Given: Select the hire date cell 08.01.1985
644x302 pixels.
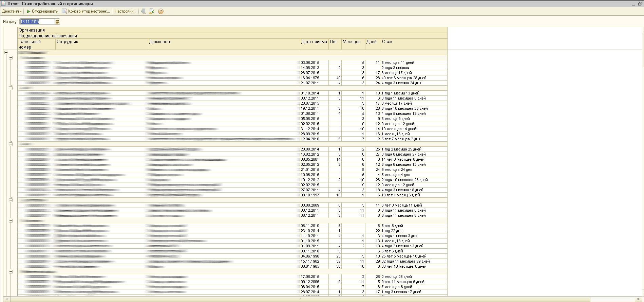Looking at the screenshot, I should pyautogui.click(x=314, y=267).
